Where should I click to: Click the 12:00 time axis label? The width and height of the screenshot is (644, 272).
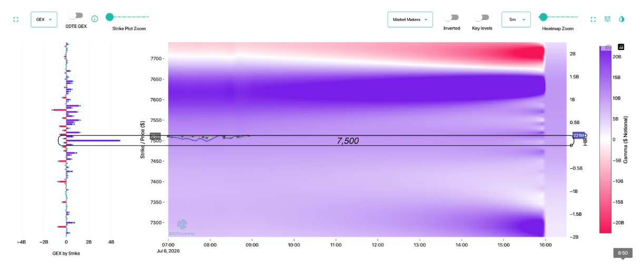(378, 245)
